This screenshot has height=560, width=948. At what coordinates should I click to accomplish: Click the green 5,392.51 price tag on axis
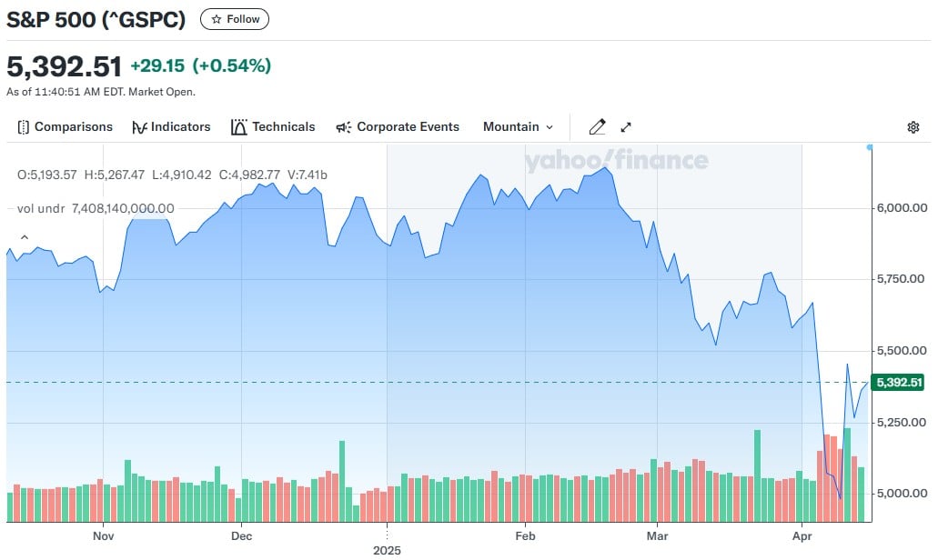coord(897,383)
